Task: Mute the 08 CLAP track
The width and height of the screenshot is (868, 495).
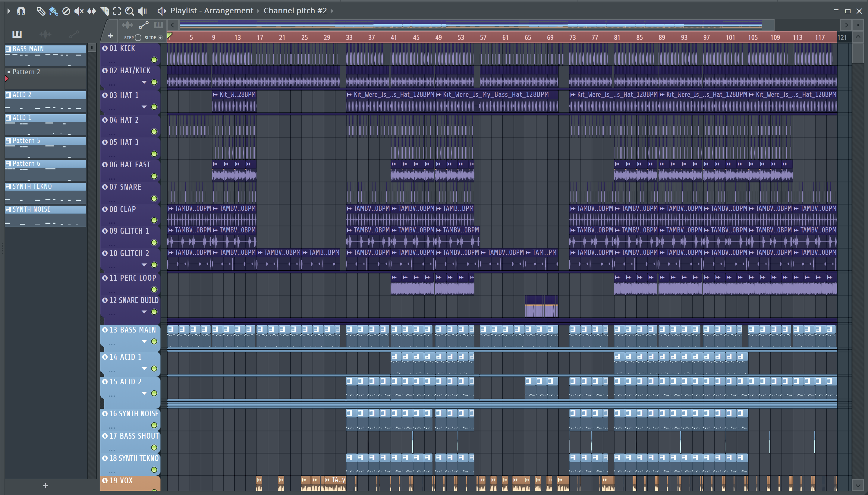Action: [x=154, y=220]
